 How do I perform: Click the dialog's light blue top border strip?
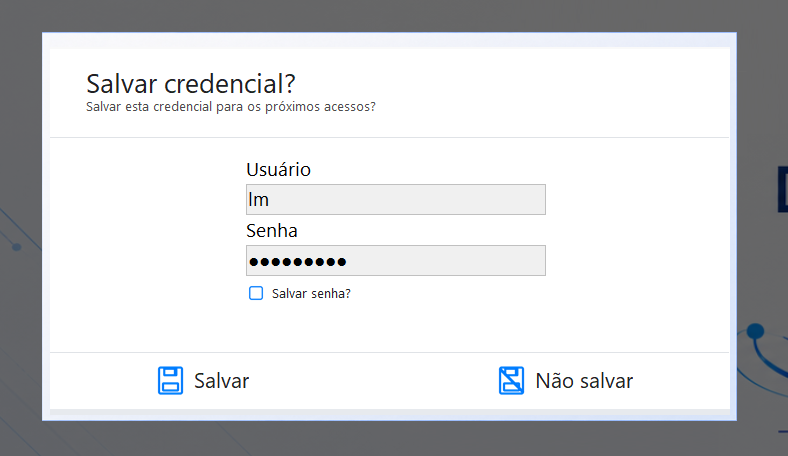(x=389, y=40)
